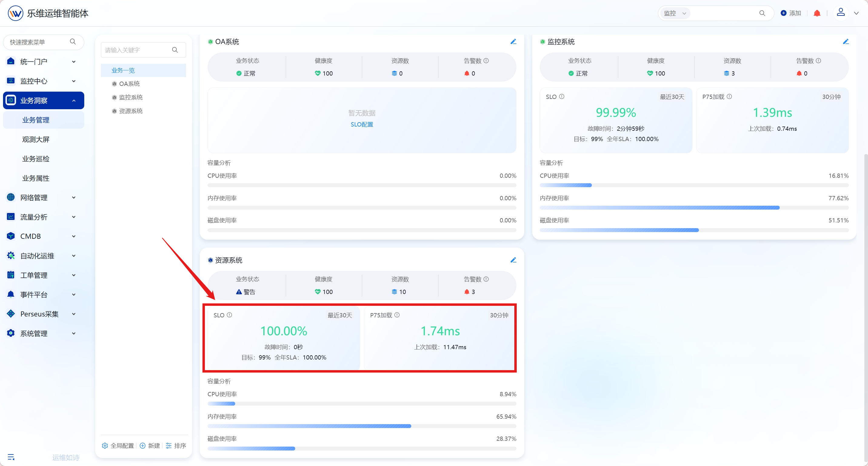The height and width of the screenshot is (466, 868).
Task: Select 业务一览 in the business tree
Action: 143,70
